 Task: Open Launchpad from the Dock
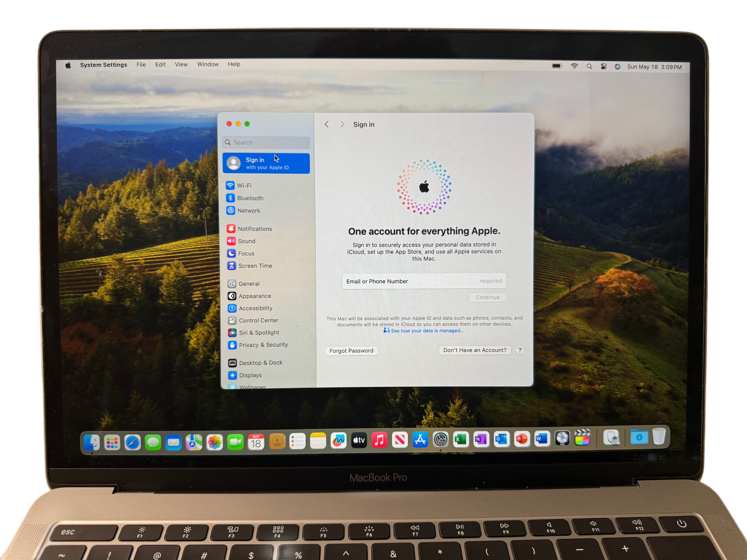(112, 443)
